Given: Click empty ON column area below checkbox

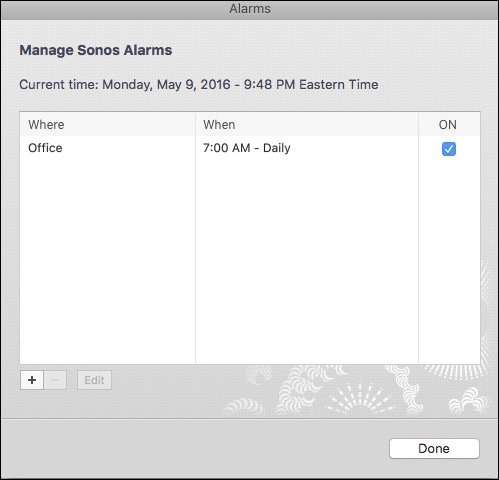Looking at the screenshot, I should (x=449, y=260).
